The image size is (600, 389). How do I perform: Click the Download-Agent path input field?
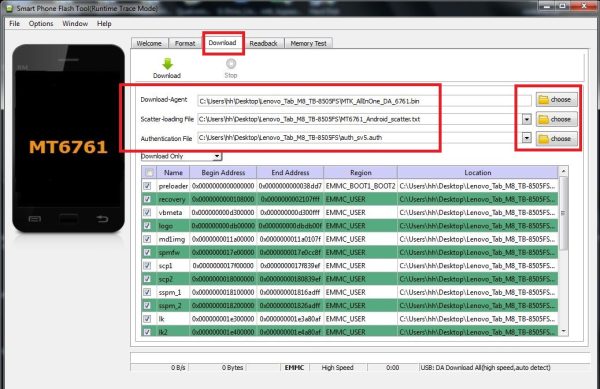point(364,101)
